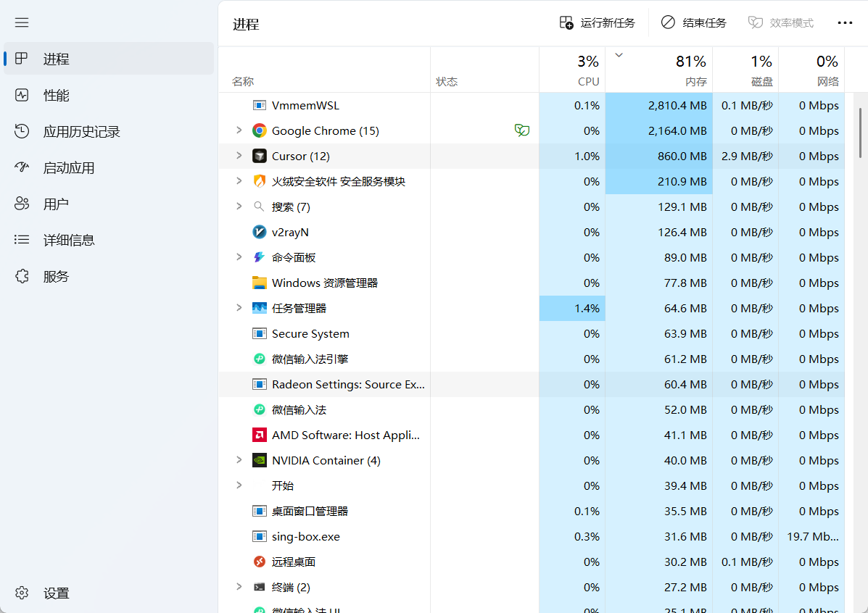Click the 2,810.4 MB memory cell
This screenshot has width=868, height=613.
point(658,105)
